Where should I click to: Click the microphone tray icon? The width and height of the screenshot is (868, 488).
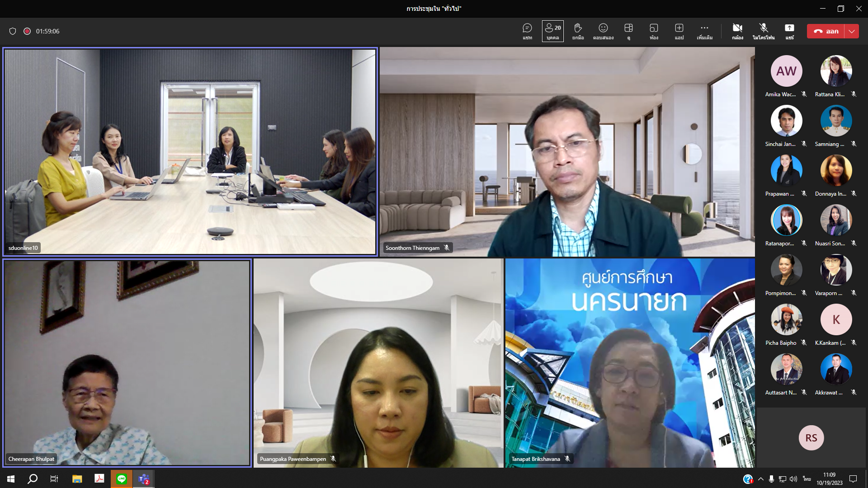pyautogui.click(x=771, y=479)
